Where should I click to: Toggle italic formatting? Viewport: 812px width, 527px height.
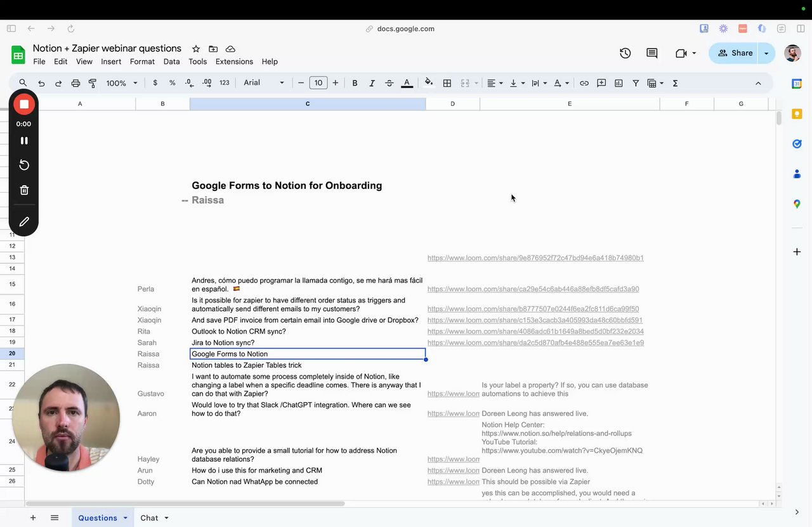(372, 83)
